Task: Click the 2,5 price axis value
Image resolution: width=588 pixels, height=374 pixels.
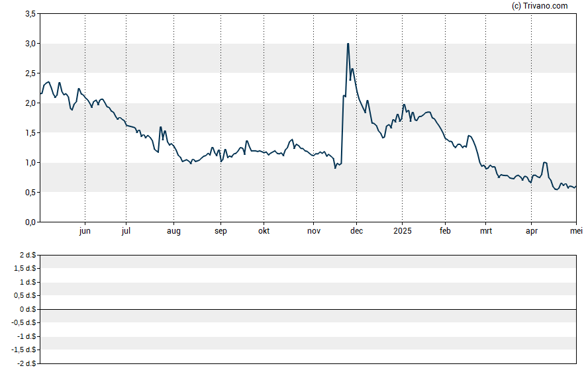Action: point(30,73)
